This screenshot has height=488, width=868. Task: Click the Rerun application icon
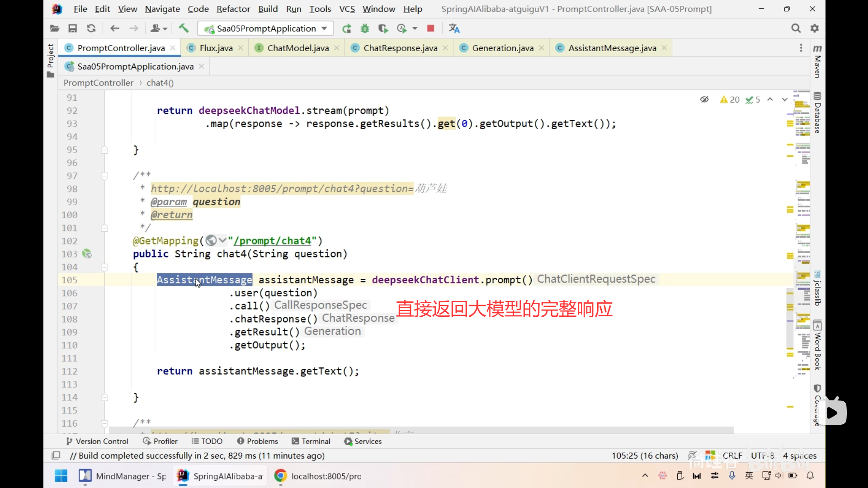click(347, 28)
